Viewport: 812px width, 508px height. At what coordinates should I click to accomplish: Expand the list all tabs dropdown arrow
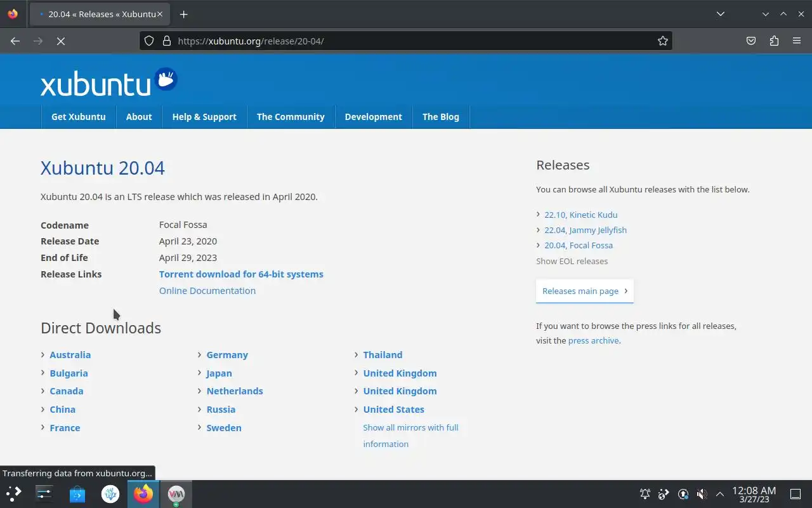tap(721, 14)
